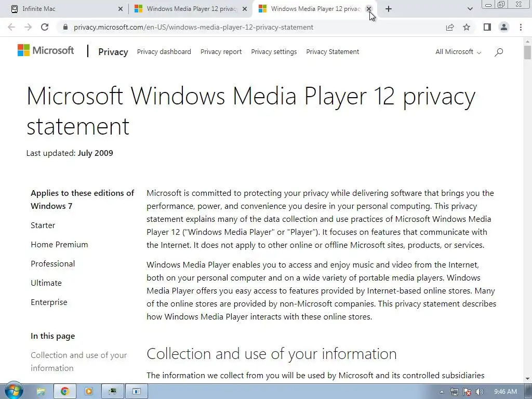Viewport: 532px width, 399px height.
Task: Close the middle Windows Media Player tab
Action: click(245, 9)
